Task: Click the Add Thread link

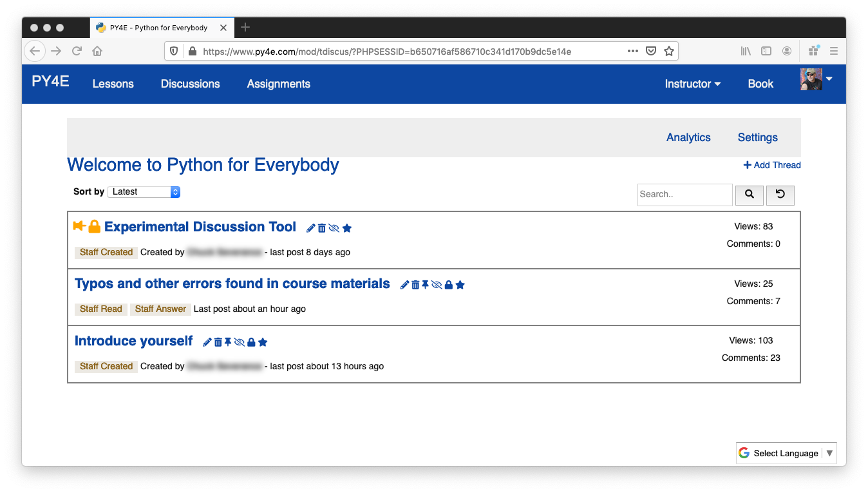Action: pyautogui.click(x=772, y=165)
